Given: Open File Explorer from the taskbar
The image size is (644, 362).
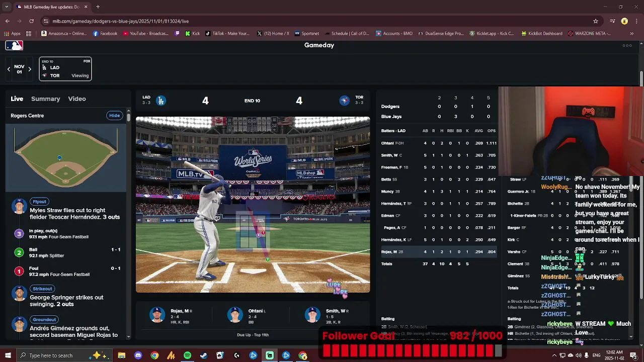Looking at the screenshot, I should pos(122,355).
